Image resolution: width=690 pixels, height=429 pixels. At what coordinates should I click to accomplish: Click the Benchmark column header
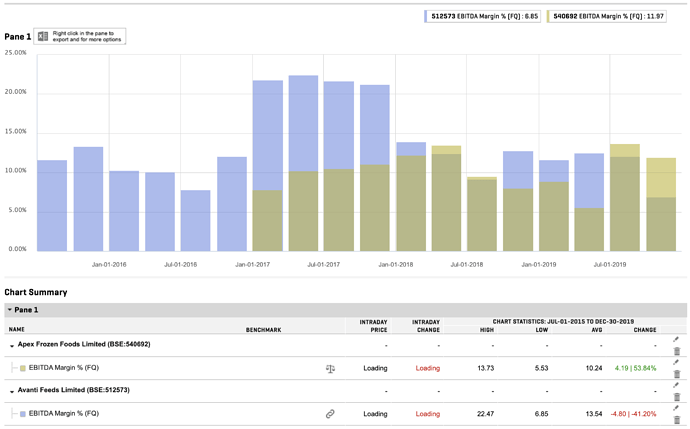pyautogui.click(x=263, y=328)
